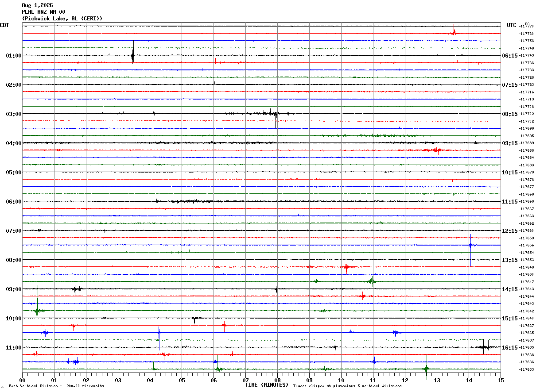Screen dimensions: 536x392
Task: Click the 08:15 UTC time label
Action: coord(509,114)
